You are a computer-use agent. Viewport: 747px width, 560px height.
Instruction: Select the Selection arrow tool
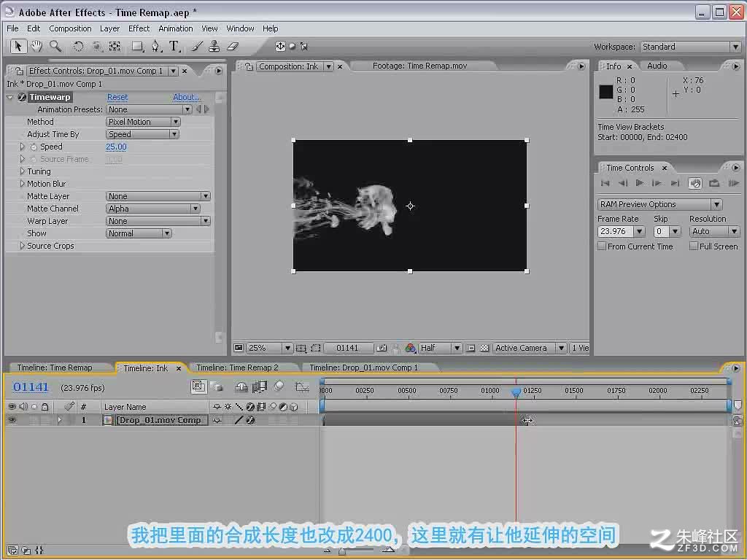(x=18, y=46)
